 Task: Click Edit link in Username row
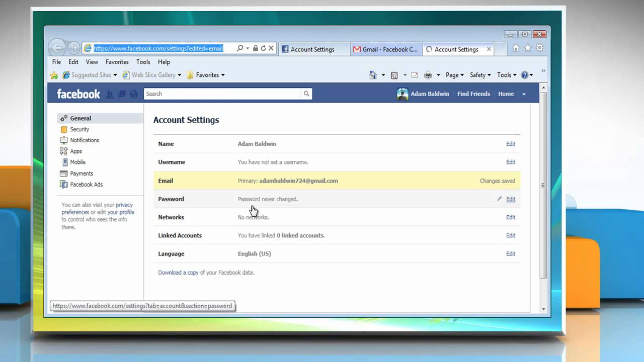tap(511, 162)
